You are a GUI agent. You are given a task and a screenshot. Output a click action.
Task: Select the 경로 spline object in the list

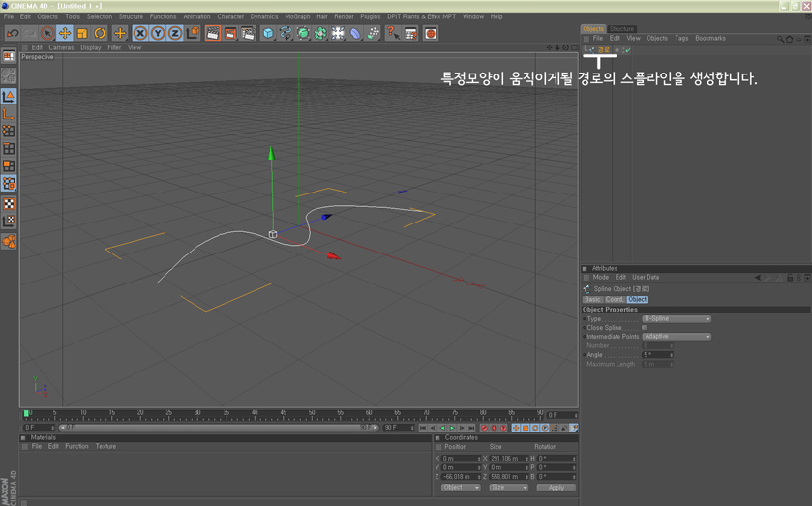click(604, 50)
